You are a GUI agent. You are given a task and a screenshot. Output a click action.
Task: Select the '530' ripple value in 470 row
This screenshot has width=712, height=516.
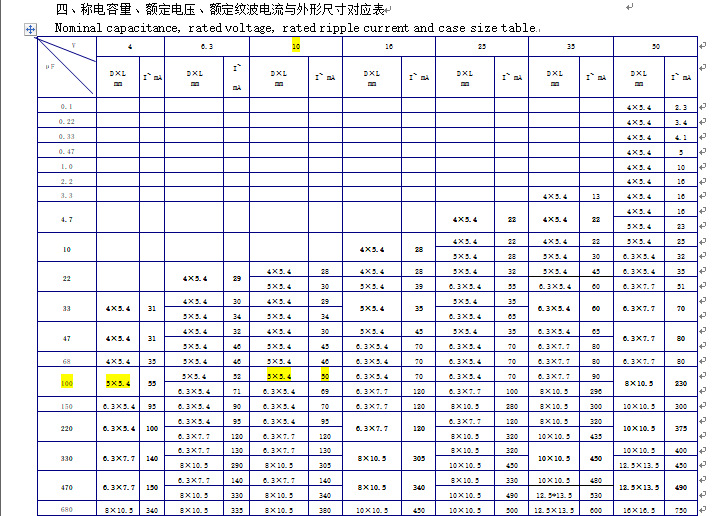point(596,495)
